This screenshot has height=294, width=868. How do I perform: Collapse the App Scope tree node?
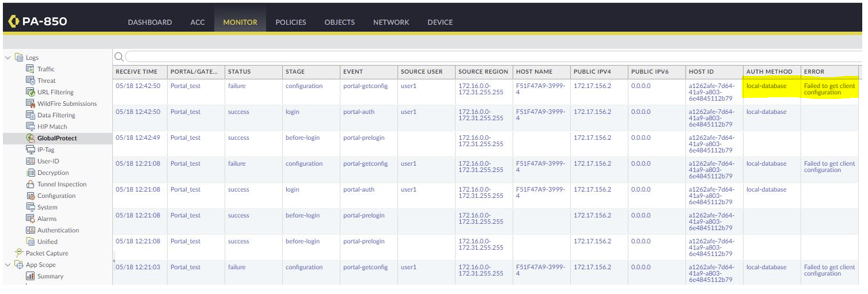pyautogui.click(x=8, y=265)
